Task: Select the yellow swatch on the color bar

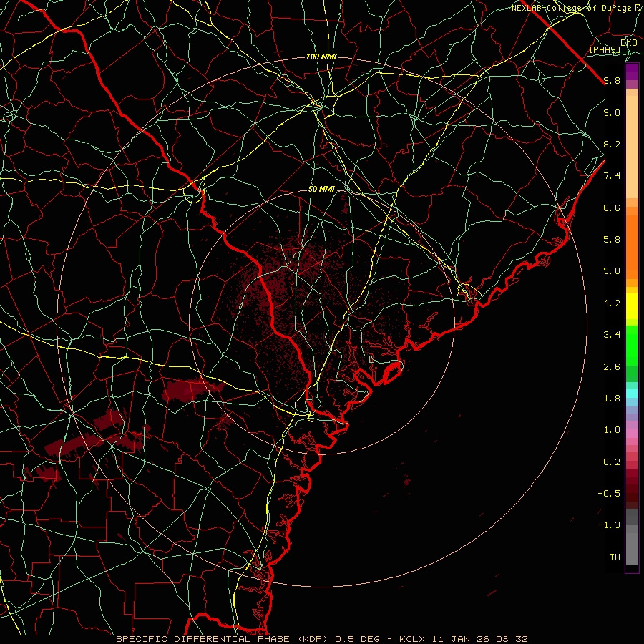Action: [632, 306]
